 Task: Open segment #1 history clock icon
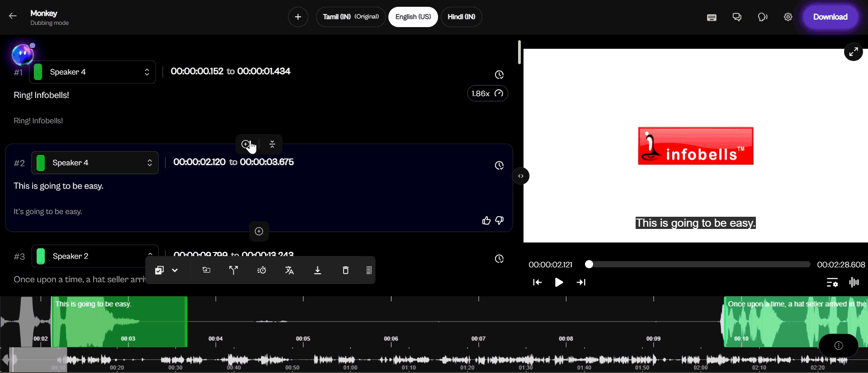coord(499,75)
